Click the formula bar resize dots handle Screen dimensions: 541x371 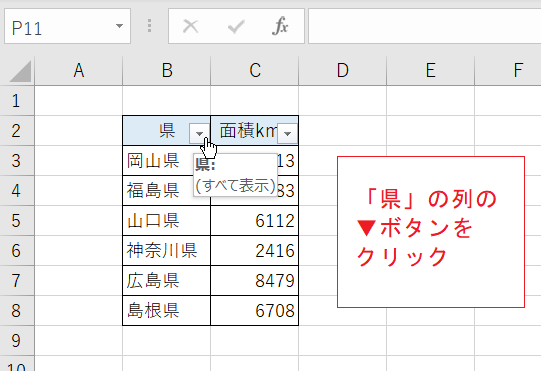click(x=149, y=26)
